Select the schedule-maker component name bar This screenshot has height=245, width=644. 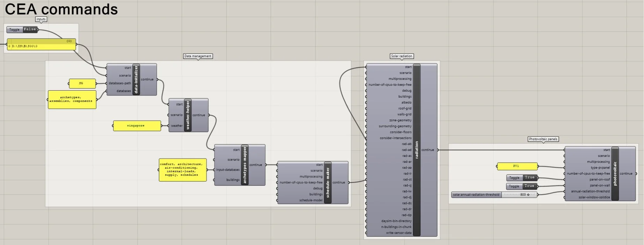[x=328, y=182]
